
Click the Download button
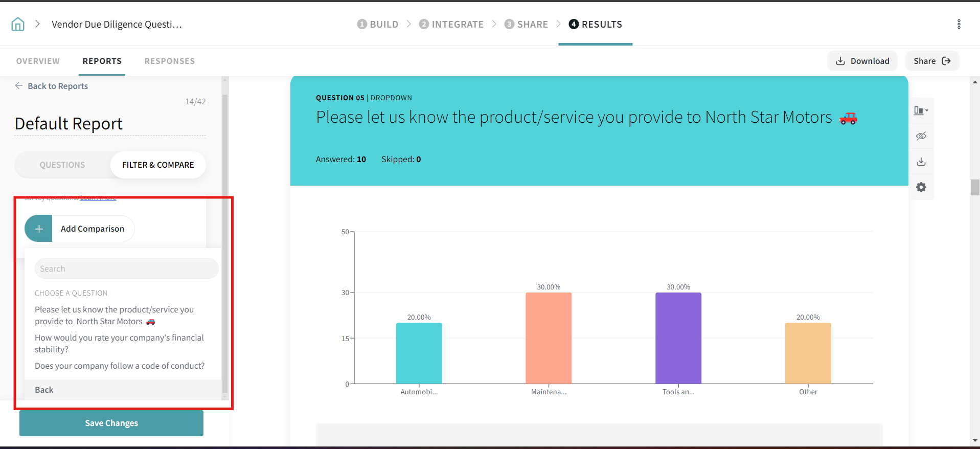click(x=862, y=61)
